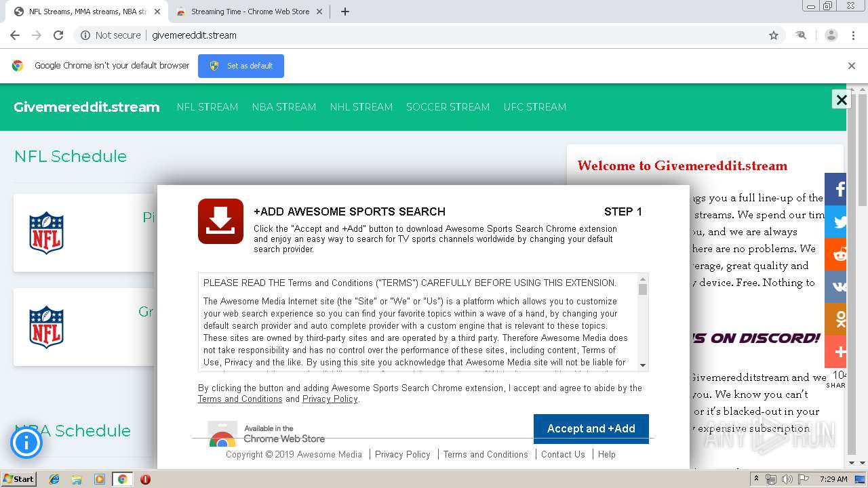The height and width of the screenshot is (488, 868).
Task: Click the blue info circle icon
Action: pyautogui.click(x=26, y=443)
